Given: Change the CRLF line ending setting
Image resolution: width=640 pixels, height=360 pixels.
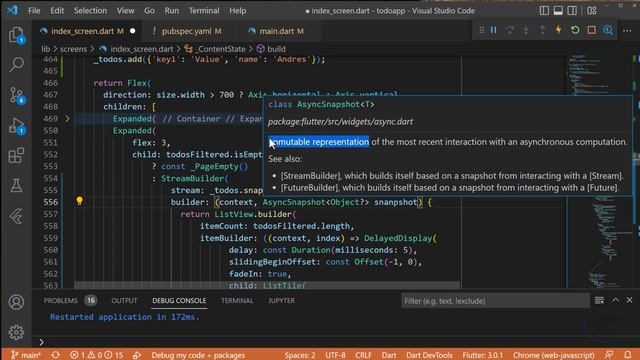Looking at the screenshot, I should (363, 355).
